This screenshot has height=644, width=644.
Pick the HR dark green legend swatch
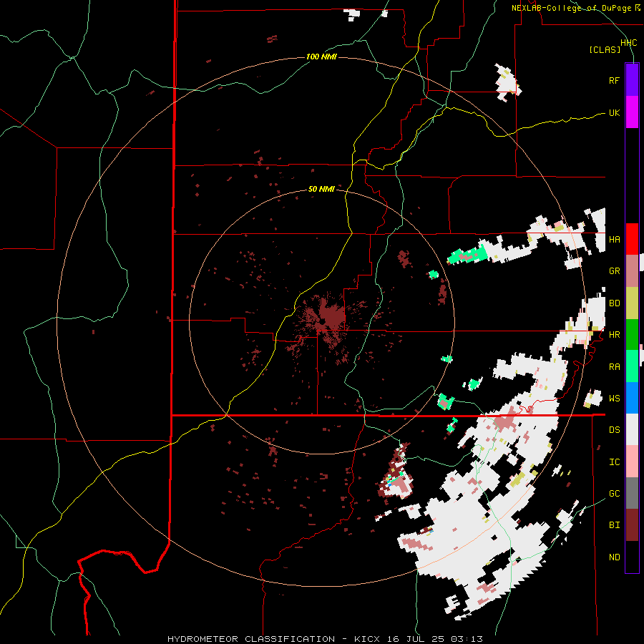point(632,335)
